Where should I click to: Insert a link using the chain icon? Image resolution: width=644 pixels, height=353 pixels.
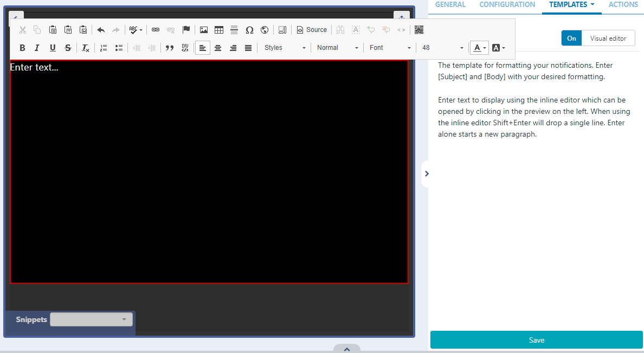[x=155, y=30]
